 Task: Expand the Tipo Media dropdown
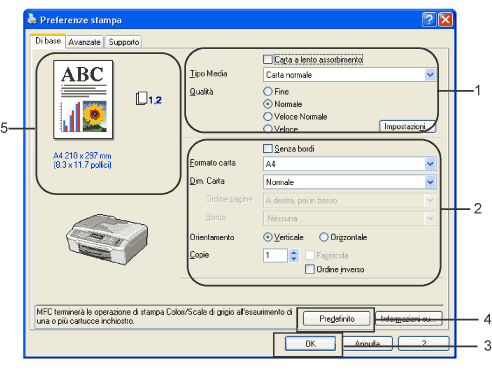[430, 75]
